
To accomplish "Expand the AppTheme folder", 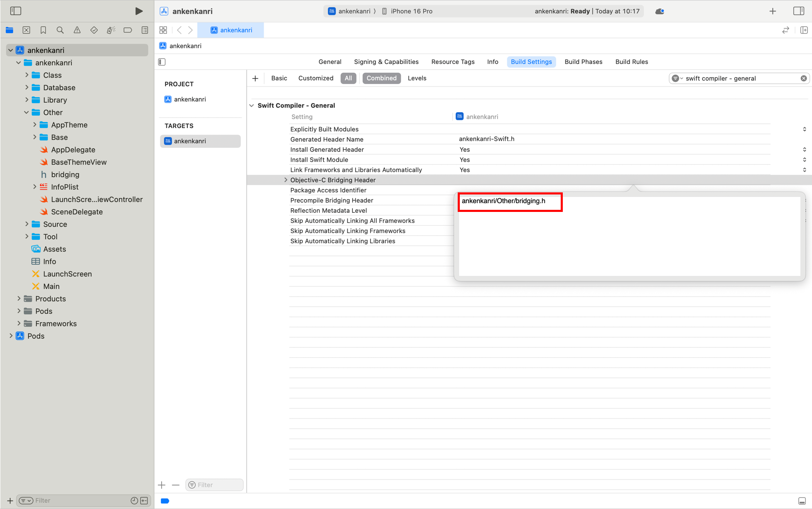I will coord(34,125).
